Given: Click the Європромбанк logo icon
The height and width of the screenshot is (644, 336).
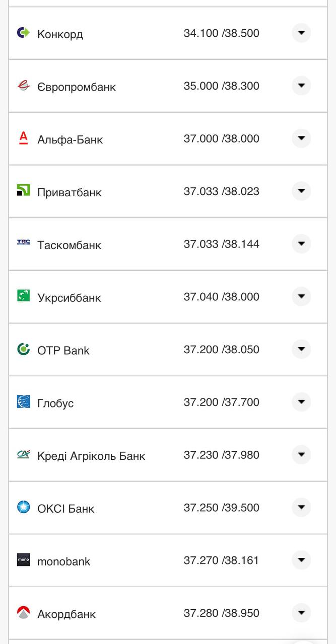Looking at the screenshot, I should [x=23, y=86].
